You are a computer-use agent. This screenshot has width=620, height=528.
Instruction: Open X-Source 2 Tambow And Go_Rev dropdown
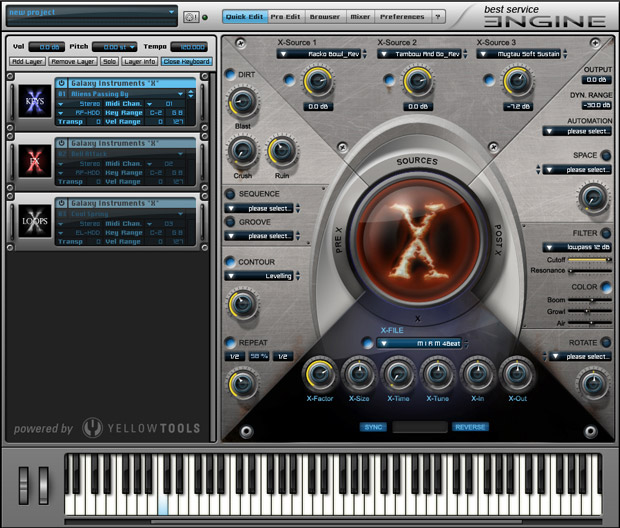click(x=419, y=54)
